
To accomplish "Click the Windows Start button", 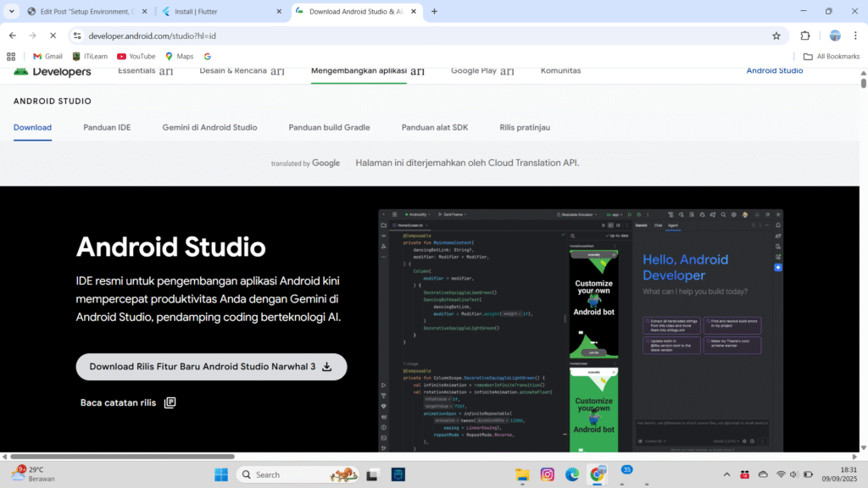I will point(220,474).
